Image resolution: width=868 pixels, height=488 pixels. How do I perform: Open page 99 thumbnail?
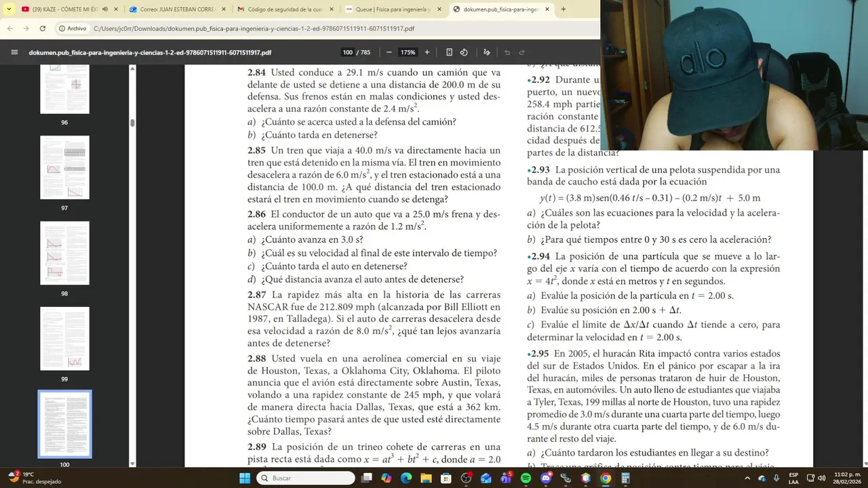point(64,338)
